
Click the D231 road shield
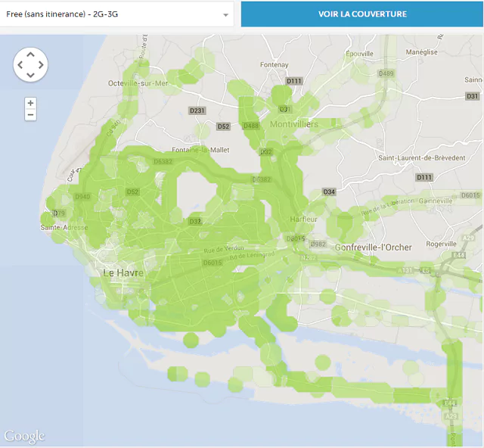(x=197, y=110)
